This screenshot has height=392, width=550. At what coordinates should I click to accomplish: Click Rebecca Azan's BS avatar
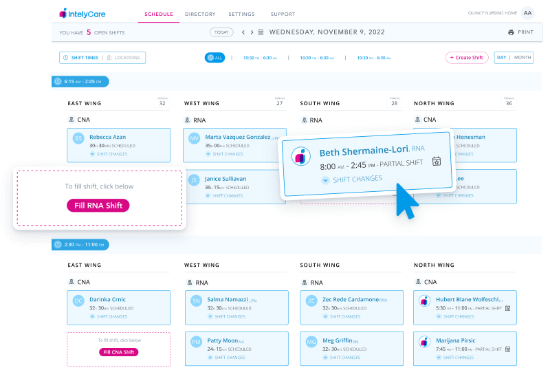pyautogui.click(x=79, y=138)
